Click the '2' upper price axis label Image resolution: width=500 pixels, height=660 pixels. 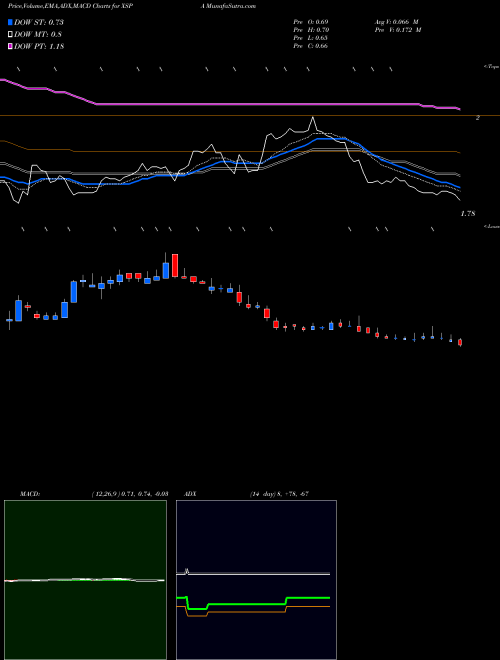(478, 118)
